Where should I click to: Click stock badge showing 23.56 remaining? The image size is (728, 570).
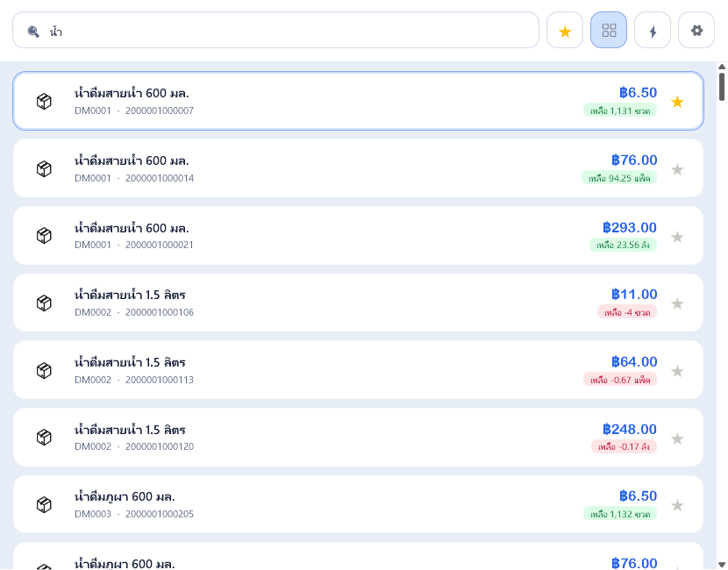(x=623, y=245)
